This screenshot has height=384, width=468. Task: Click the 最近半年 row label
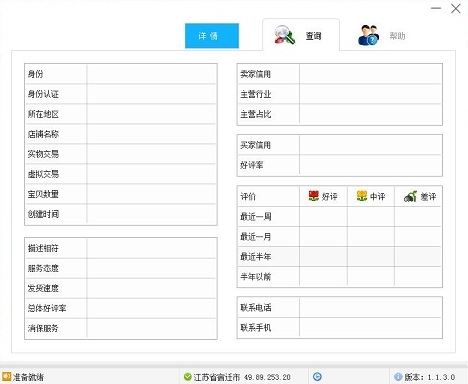[256, 257]
